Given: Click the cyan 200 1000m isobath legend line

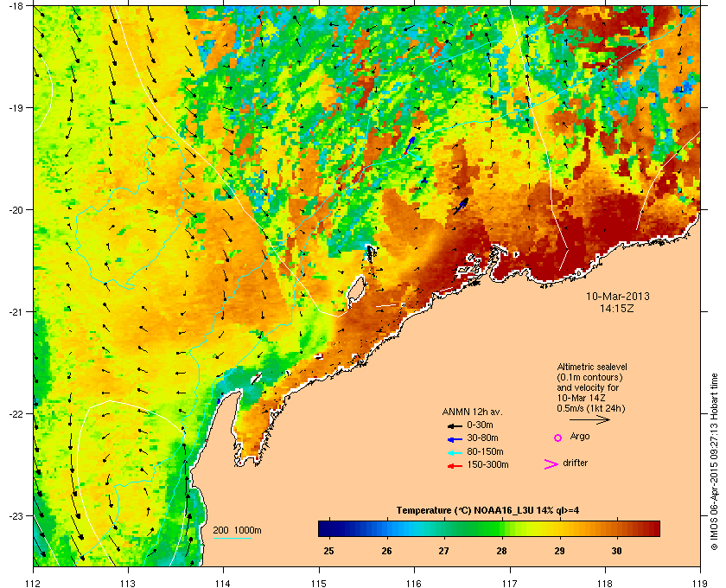Looking at the screenshot, I should (232, 539).
